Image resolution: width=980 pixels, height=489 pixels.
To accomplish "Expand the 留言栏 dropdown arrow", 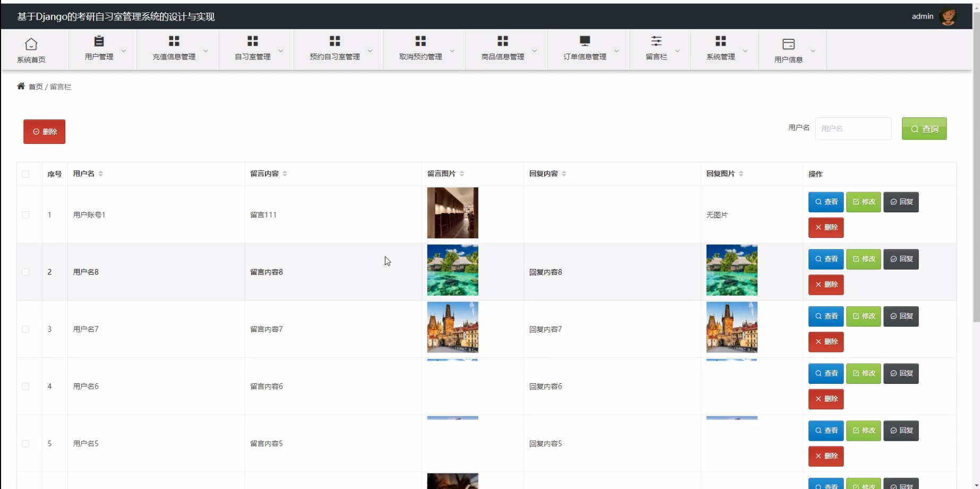I will point(677,51).
